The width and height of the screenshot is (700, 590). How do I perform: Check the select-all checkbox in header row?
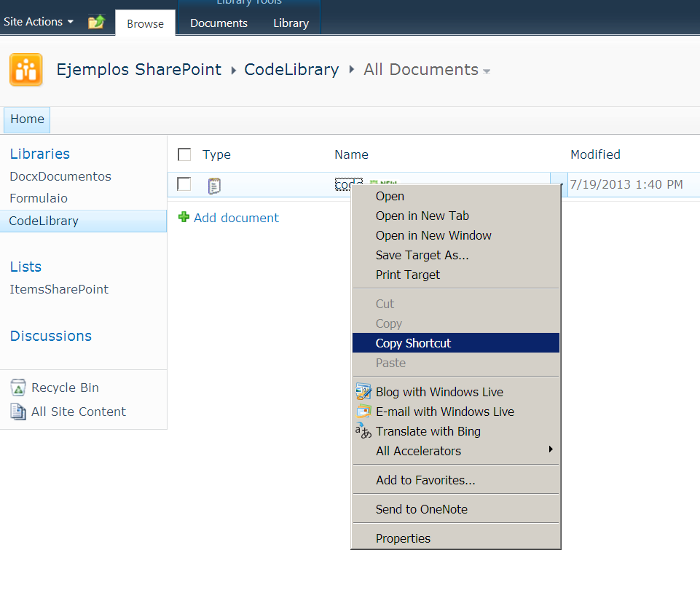coord(184,154)
